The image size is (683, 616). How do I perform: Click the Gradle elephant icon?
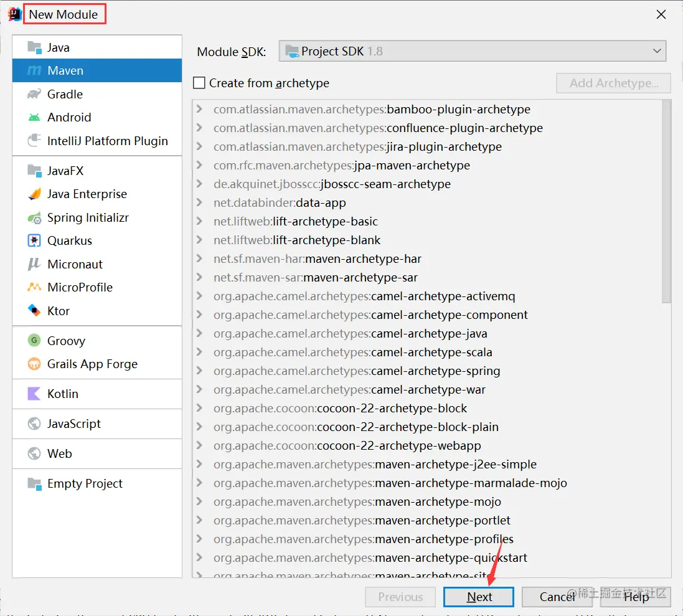34,93
